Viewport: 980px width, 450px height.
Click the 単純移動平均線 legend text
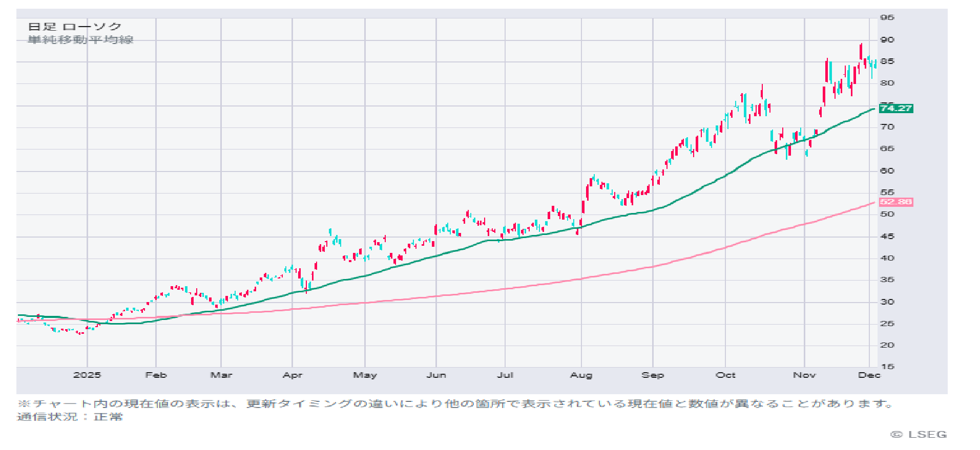[80, 40]
